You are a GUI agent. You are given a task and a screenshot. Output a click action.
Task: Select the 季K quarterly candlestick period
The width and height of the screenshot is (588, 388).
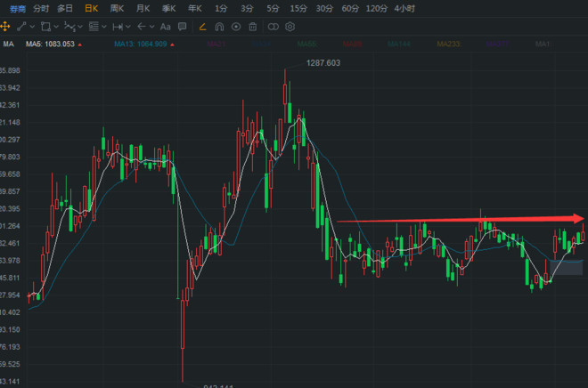pyautogui.click(x=169, y=9)
